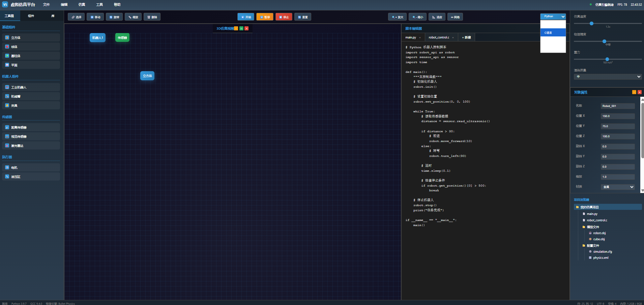
Task: Stop the simulation with 停止
Action: tap(284, 17)
